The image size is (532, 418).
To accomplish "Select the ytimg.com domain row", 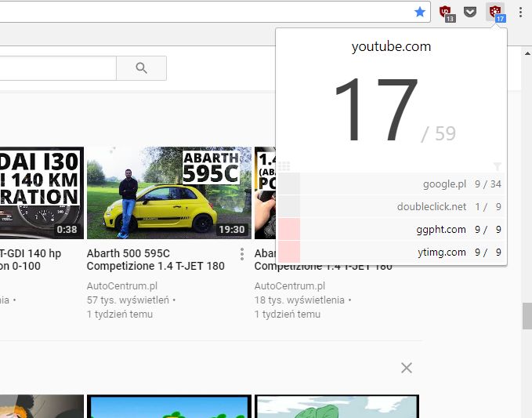I will click(x=403, y=252).
